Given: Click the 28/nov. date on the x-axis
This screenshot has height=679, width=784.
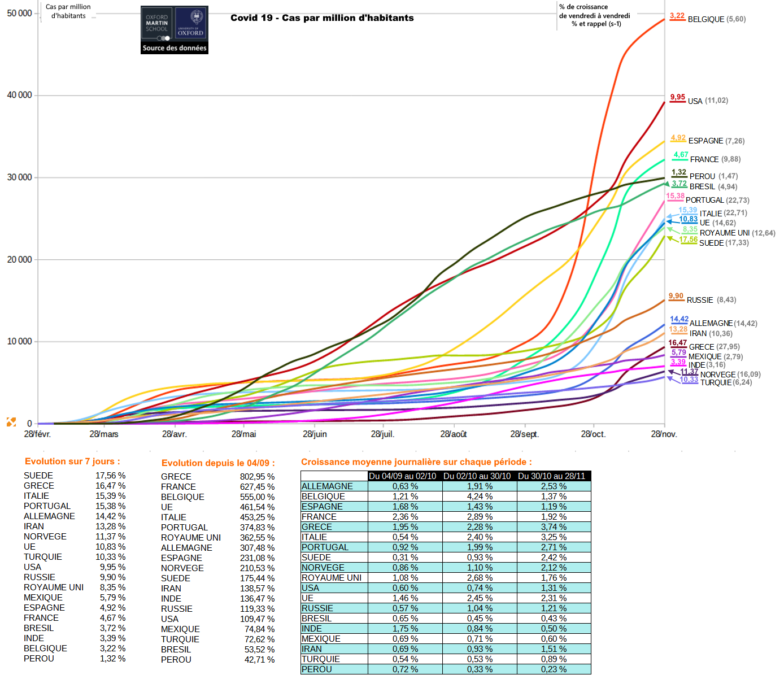Looking at the screenshot, I should 664,434.
